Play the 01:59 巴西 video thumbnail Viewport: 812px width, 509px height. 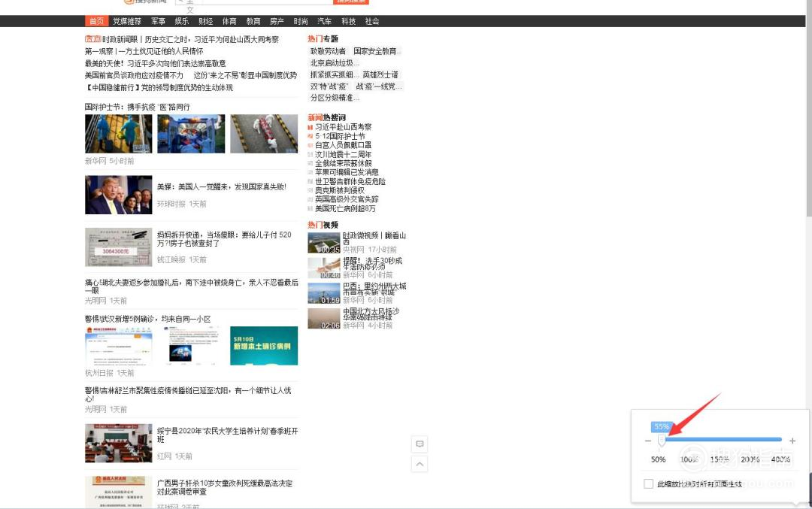tap(323, 293)
